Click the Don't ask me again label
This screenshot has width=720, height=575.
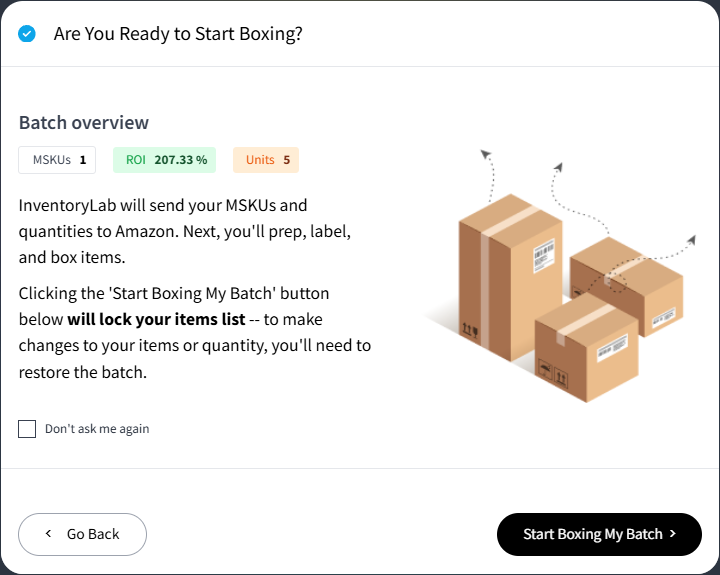click(x=97, y=429)
